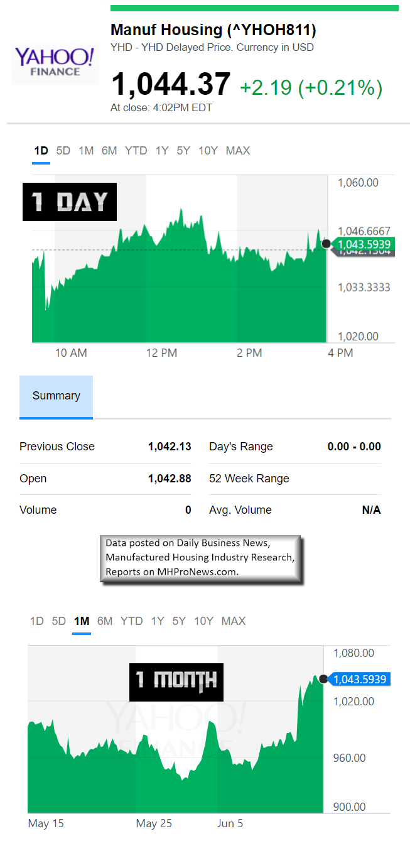This screenshot has height=868, width=410.
Task: Select the 5D range on the upper chart
Action: [x=63, y=151]
